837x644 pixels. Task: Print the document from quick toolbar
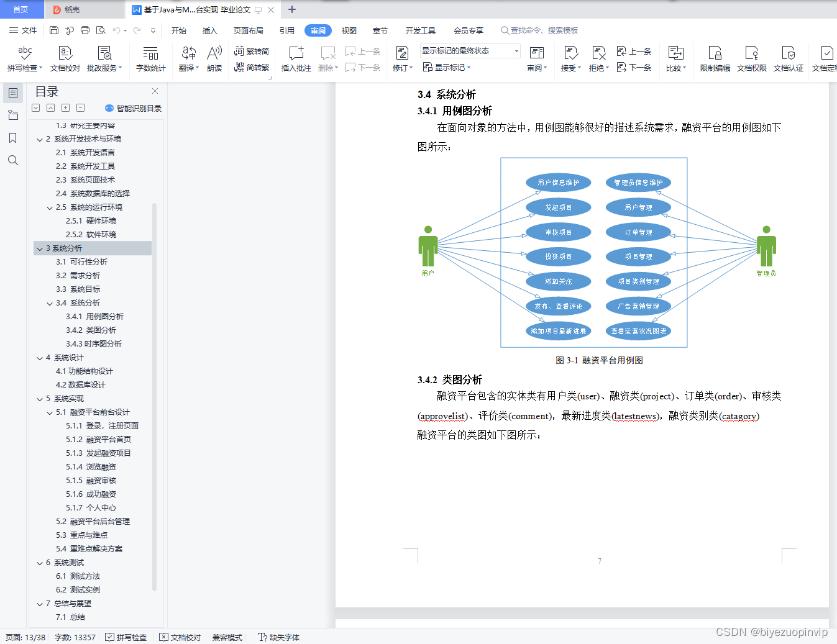click(85, 30)
